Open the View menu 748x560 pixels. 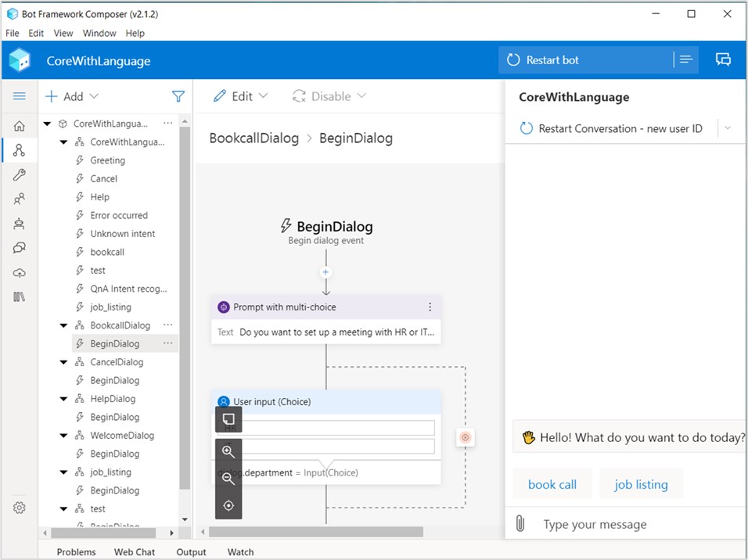63,33
